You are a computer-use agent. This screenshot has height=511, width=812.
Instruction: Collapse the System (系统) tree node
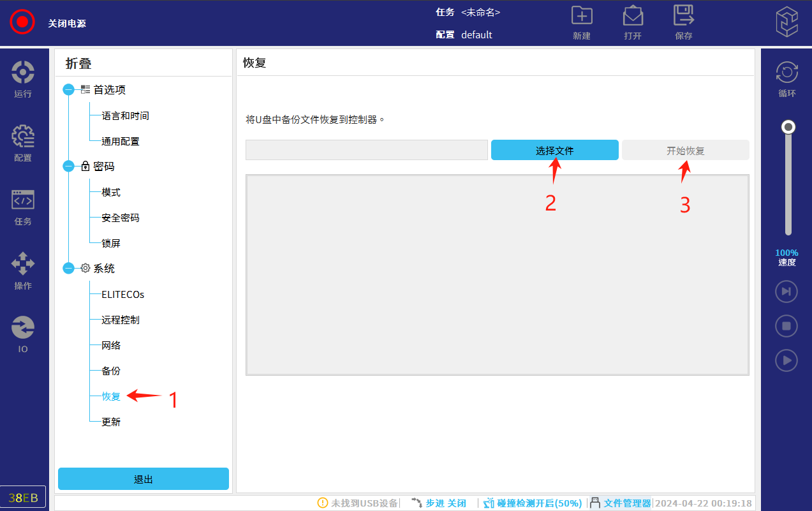pyautogui.click(x=69, y=269)
